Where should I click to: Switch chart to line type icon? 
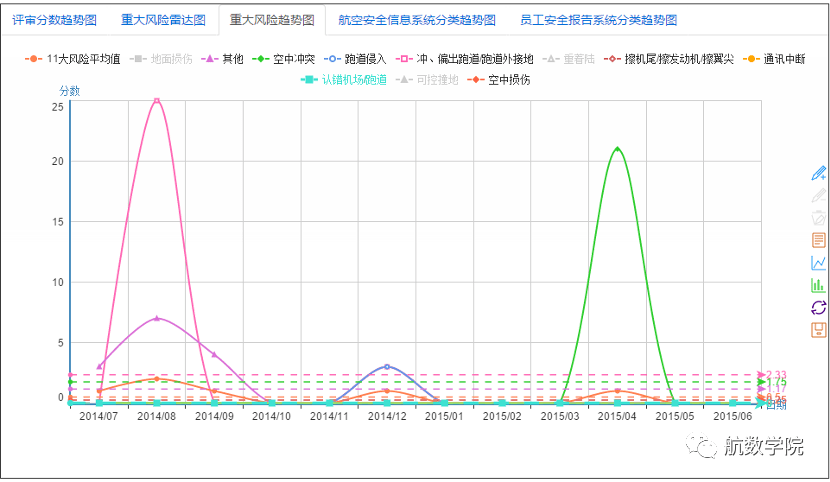pyautogui.click(x=818, y=262)
